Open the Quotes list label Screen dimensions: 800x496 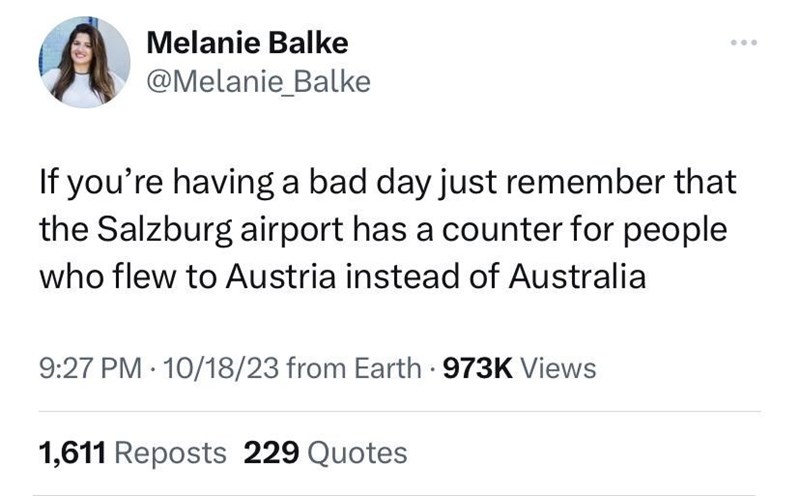coord(358,453)
